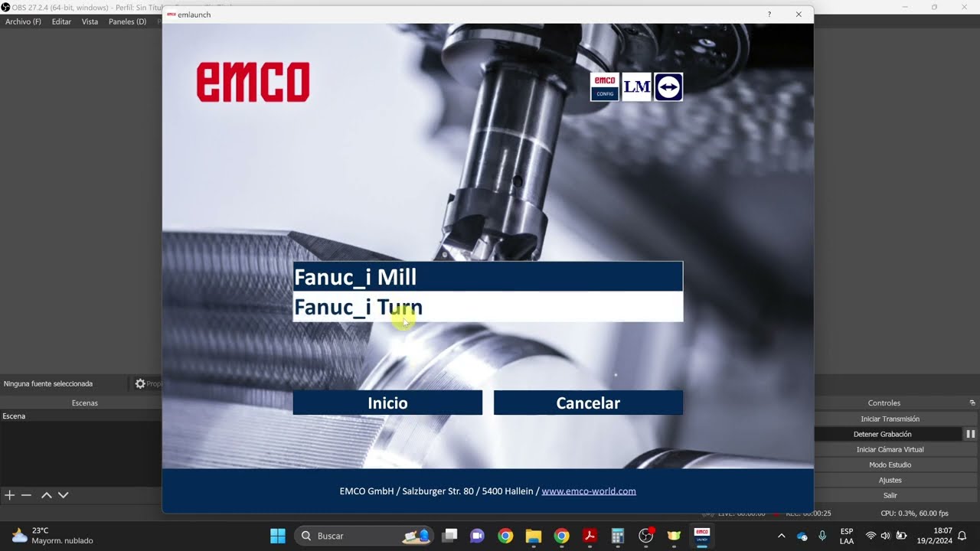Select Fanuc_i Turn in the list
980x551 pixels.
(488, 307)
